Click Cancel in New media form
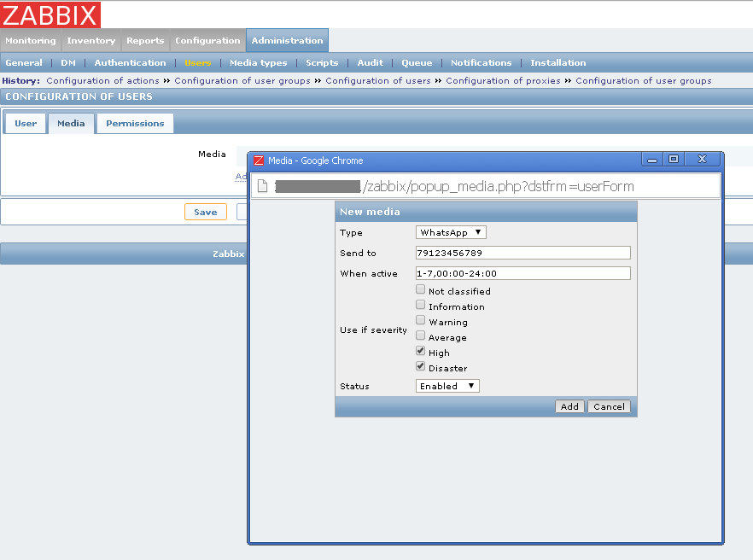 [x=609, y=406]
